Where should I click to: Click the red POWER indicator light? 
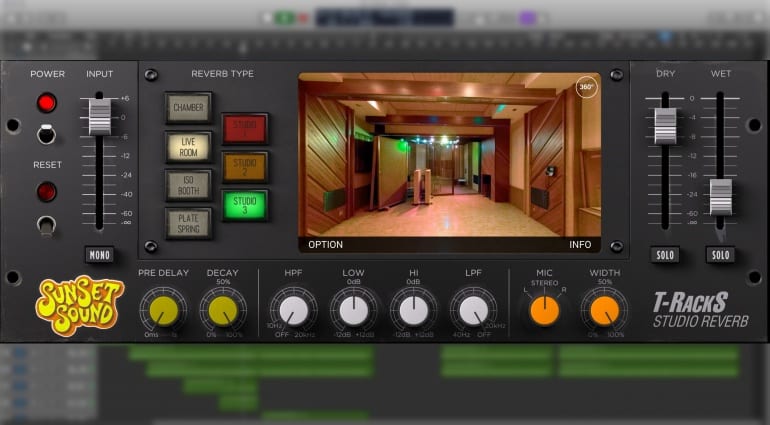tap(47, 103)
